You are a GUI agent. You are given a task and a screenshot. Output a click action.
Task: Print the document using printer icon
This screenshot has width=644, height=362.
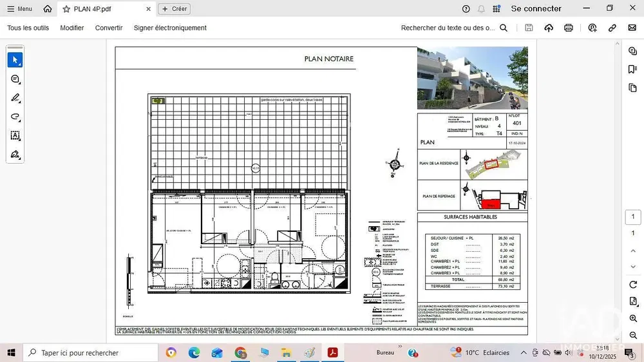tap(569, 28)
